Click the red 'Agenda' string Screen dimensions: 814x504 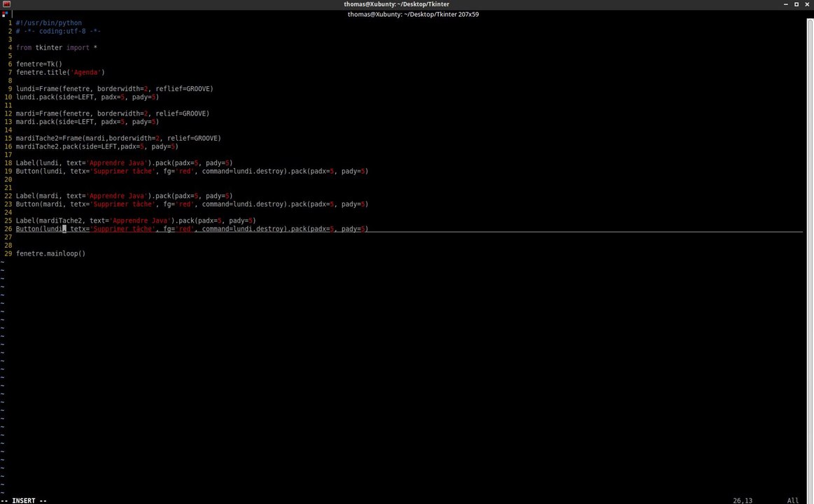[85, 73]
